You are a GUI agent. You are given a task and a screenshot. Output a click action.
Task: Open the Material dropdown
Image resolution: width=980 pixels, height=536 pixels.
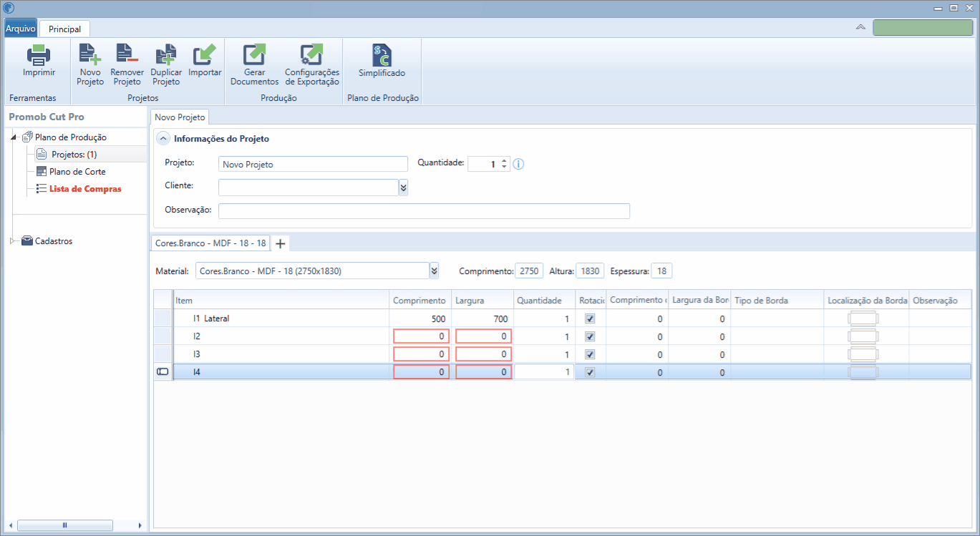[434, 271]
